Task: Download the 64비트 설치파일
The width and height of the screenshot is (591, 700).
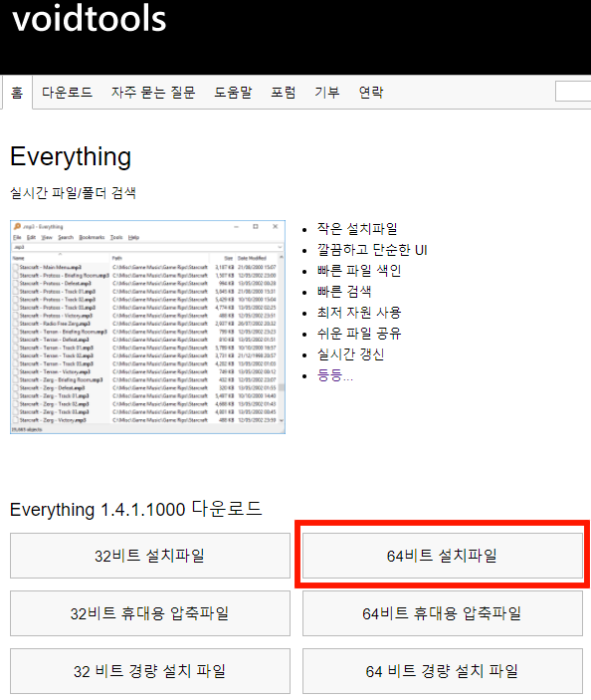Action: 443,556
